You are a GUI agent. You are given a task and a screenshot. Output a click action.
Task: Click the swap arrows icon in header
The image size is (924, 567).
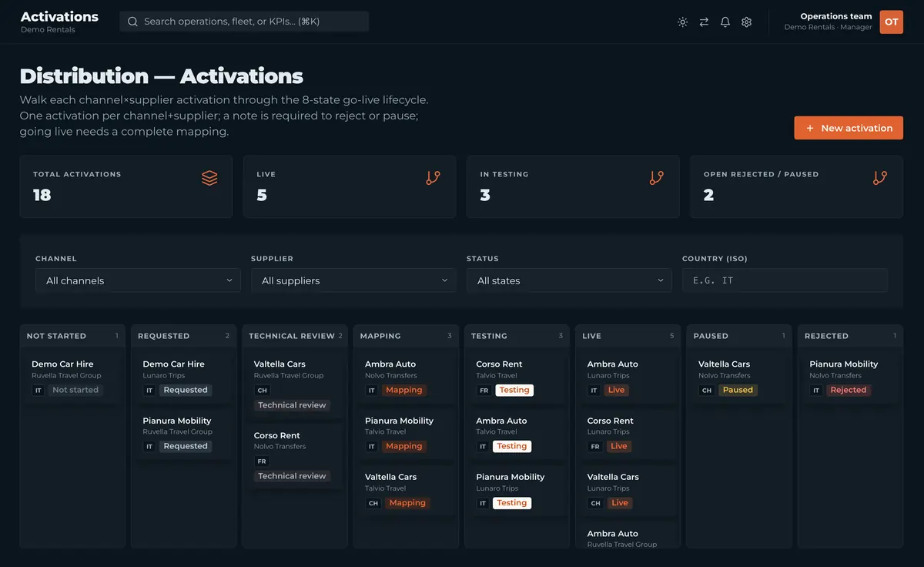[x=704, y=22]
